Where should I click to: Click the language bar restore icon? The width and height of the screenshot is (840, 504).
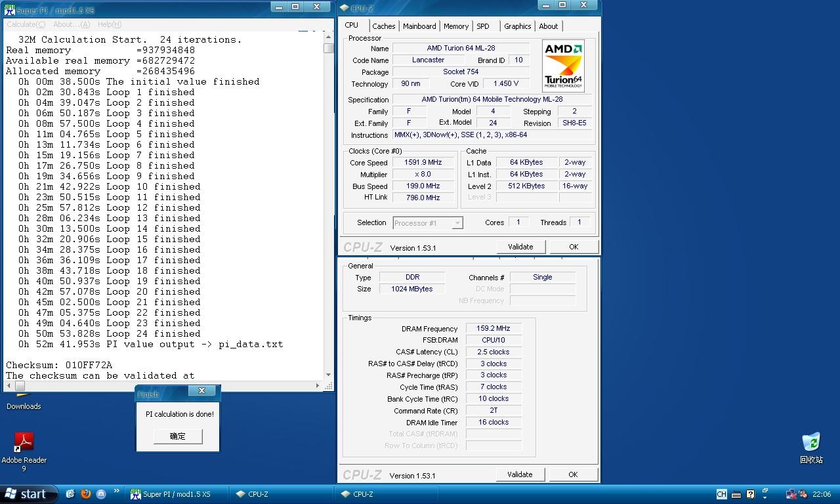pos(765,490)
